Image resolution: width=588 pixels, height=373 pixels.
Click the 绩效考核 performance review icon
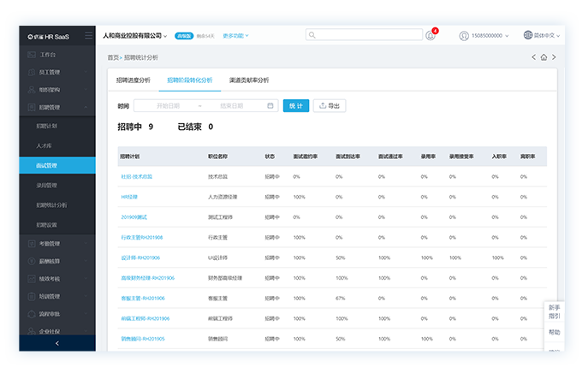[32, 279]
